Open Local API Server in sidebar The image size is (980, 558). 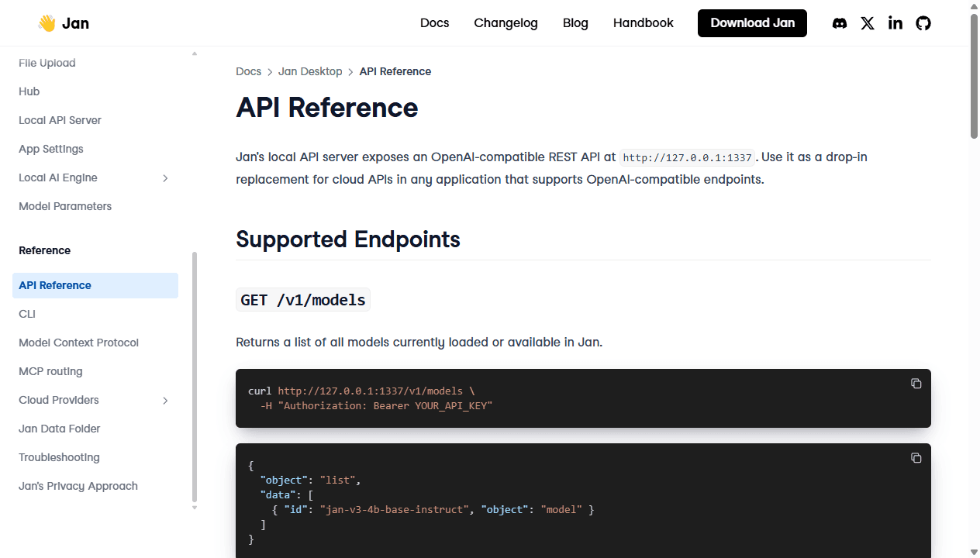[60, 120]
